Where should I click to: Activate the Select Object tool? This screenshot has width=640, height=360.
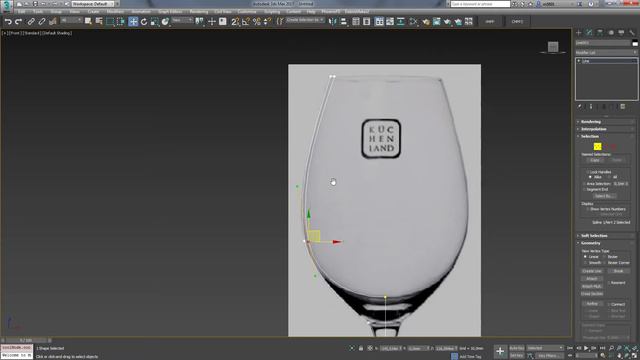[88, 22]
